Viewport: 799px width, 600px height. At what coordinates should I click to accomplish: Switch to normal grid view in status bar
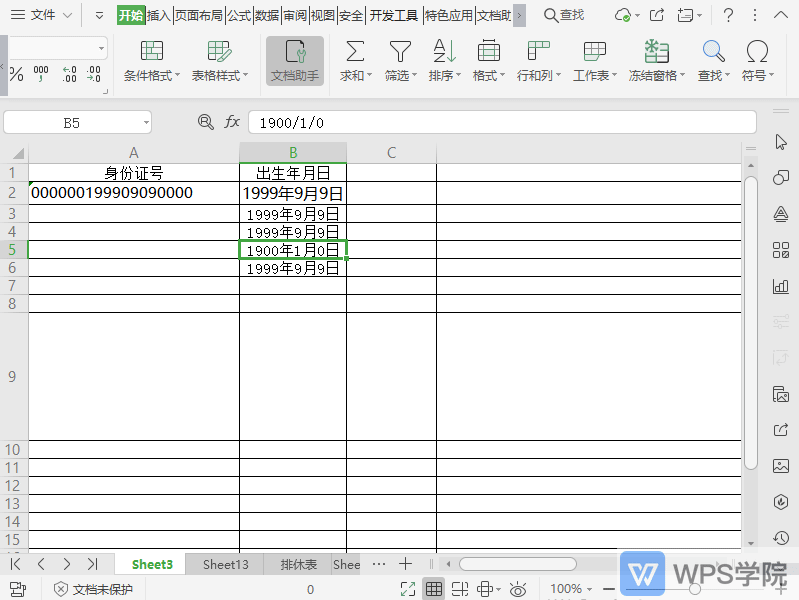[434, 589]
